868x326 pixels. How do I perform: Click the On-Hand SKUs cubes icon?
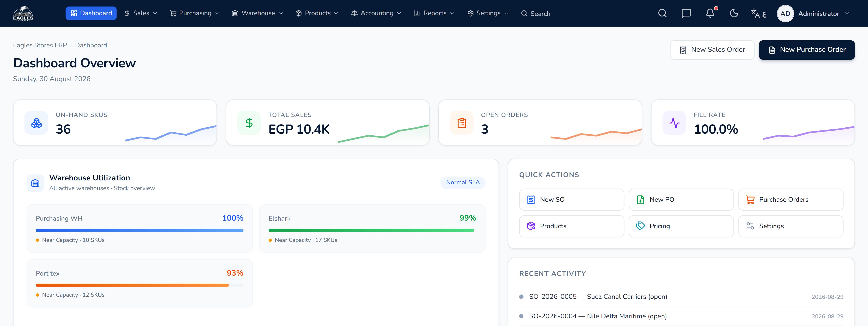36,123
